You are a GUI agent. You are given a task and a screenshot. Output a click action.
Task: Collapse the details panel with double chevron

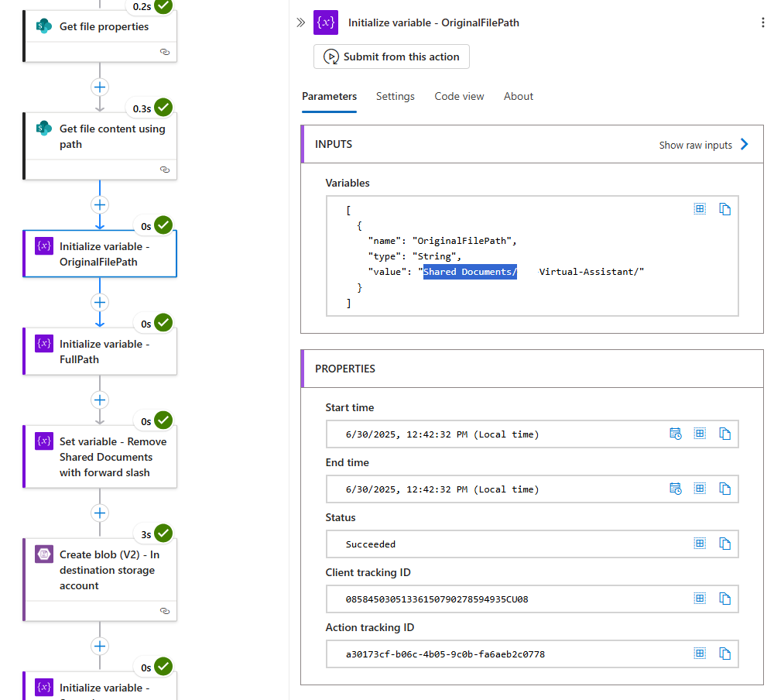[x=301, y=22]
